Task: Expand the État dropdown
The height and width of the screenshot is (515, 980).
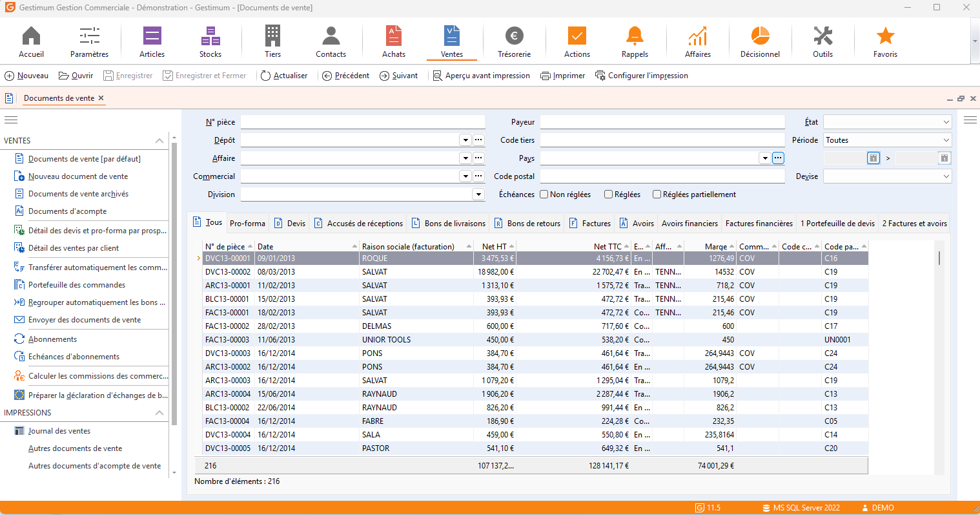Action: coord(946,122)
